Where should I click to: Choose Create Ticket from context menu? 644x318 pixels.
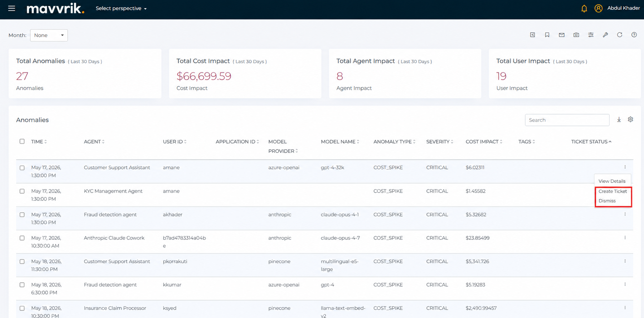click(x=613, y=191)
